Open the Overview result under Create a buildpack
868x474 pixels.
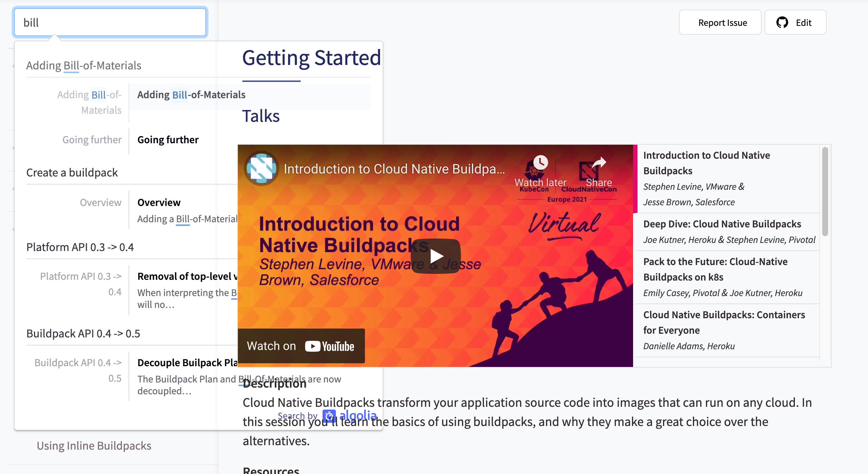point(159,202)
